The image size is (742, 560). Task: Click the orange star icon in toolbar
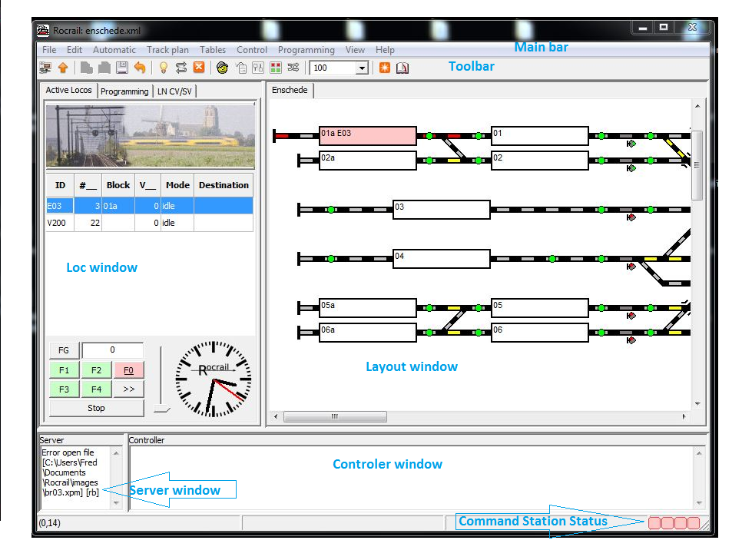[x=385, y=68]
